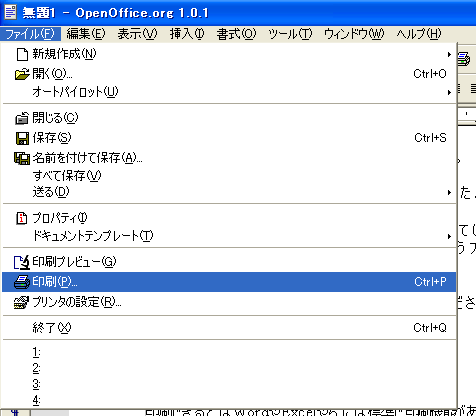Expand the 新規作成(N) submenu arrow
476x416 pixels.
(x=449, y=54)
